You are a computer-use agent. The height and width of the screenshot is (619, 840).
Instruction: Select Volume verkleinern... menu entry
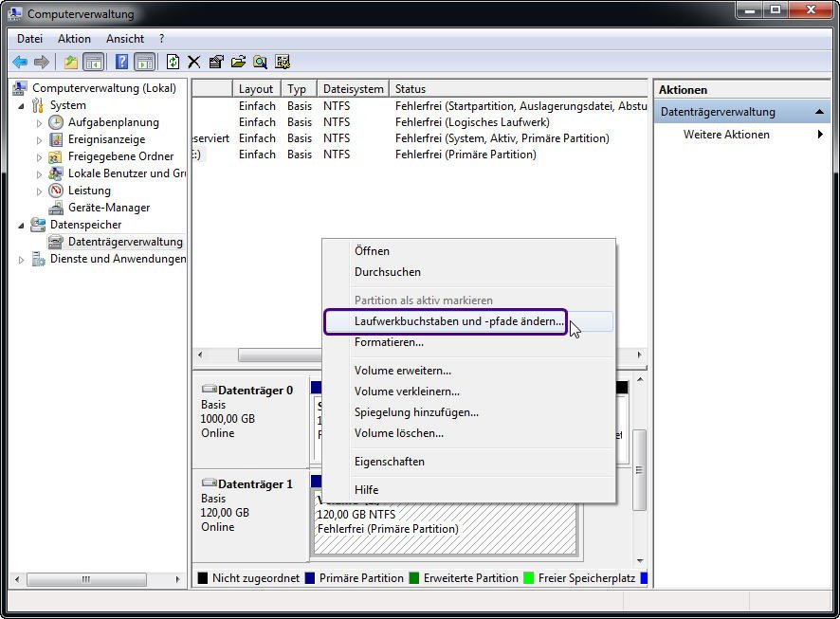pos(468,391)
